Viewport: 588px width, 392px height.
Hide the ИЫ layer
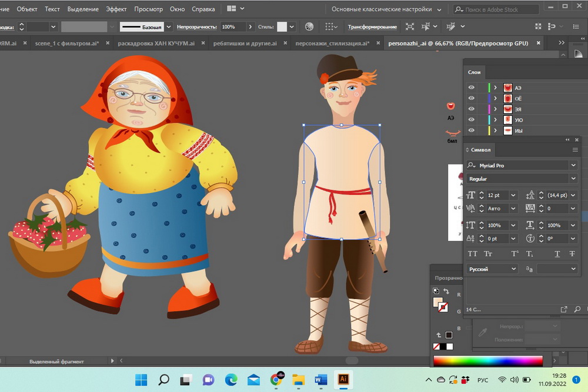pyautogui.click(x=471, y=130)
